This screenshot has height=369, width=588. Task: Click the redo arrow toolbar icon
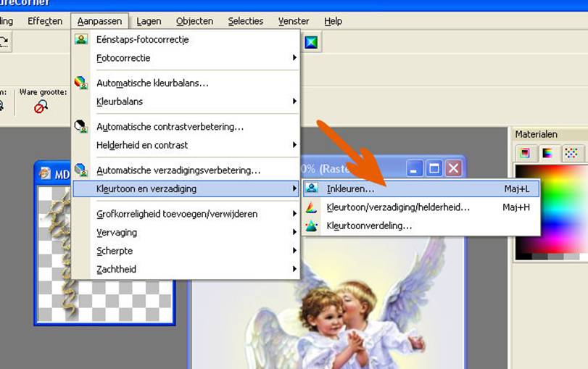(x=4, y=41)
